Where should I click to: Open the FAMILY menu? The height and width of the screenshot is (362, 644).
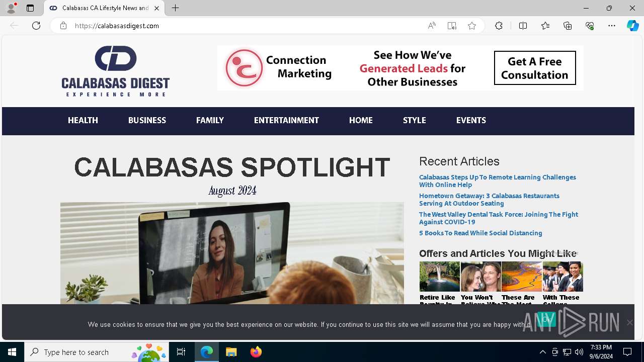[210, 120]
